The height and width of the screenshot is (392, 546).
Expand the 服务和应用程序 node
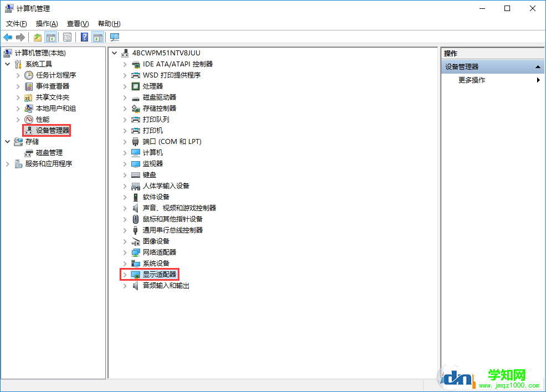pyautogui.click(x=8, y=164)
